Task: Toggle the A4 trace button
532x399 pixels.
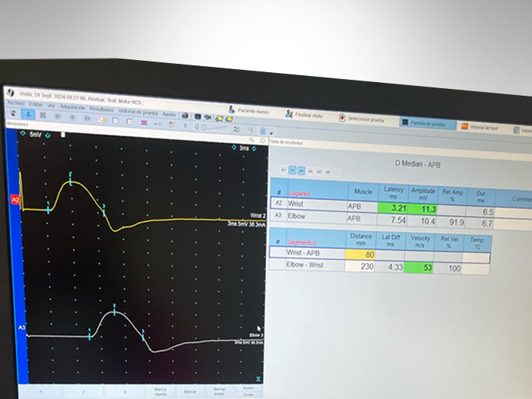Action: [310, 171]
